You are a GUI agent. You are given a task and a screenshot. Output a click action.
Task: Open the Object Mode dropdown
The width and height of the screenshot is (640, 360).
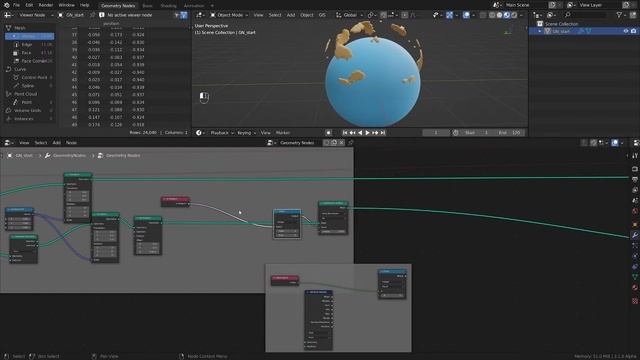[x=229, y=15]
